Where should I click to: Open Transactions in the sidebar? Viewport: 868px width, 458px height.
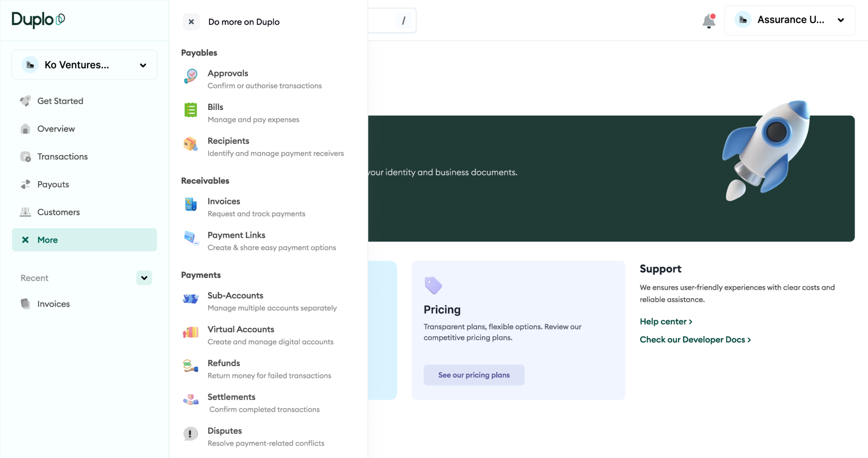62,156
